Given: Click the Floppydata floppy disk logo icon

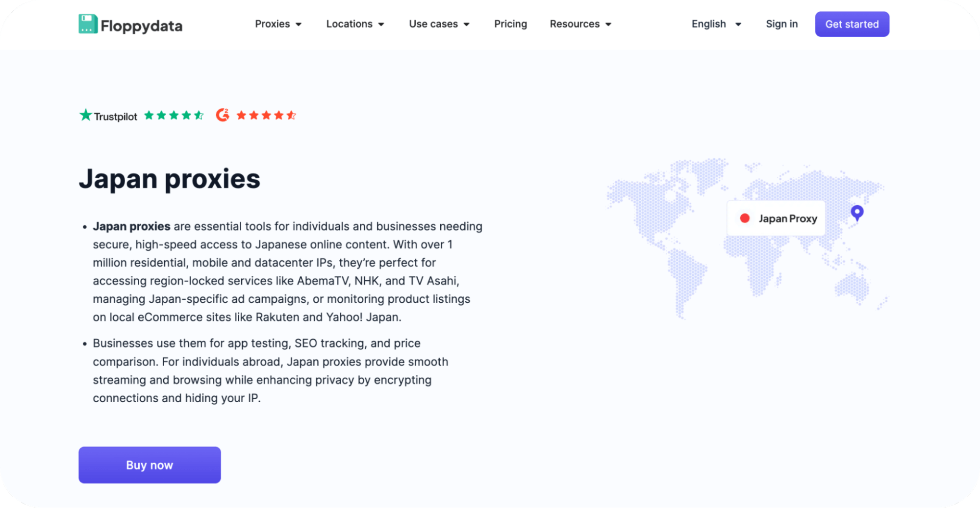Looking at the screenshot, I should (x=88, y=24).
